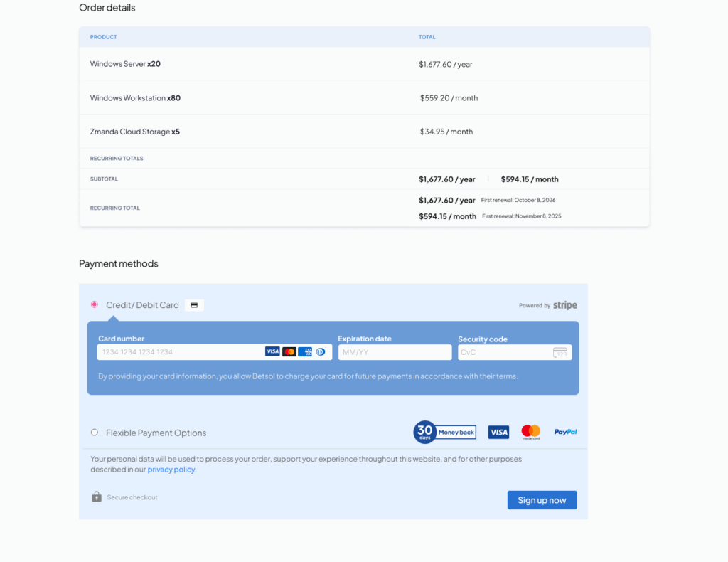Click the $559.20 / month price
The width and height of the screenshot is (728, 562).
coord(449,98)
